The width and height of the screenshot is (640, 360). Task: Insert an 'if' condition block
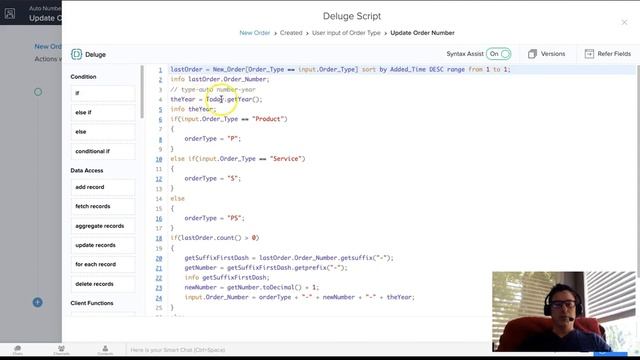coord(103,93)
